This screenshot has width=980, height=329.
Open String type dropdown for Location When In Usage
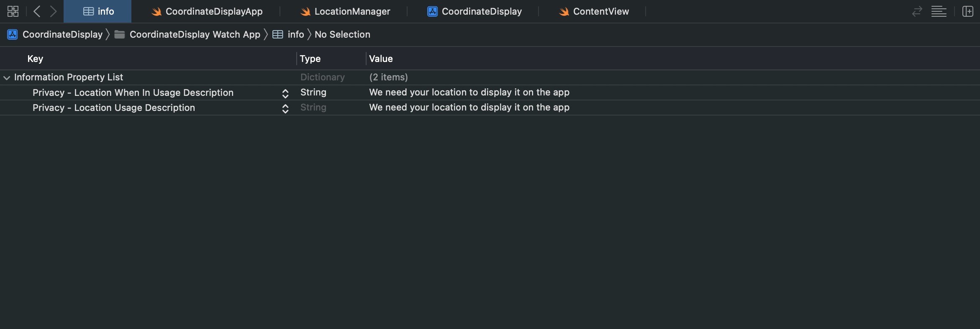313,93
